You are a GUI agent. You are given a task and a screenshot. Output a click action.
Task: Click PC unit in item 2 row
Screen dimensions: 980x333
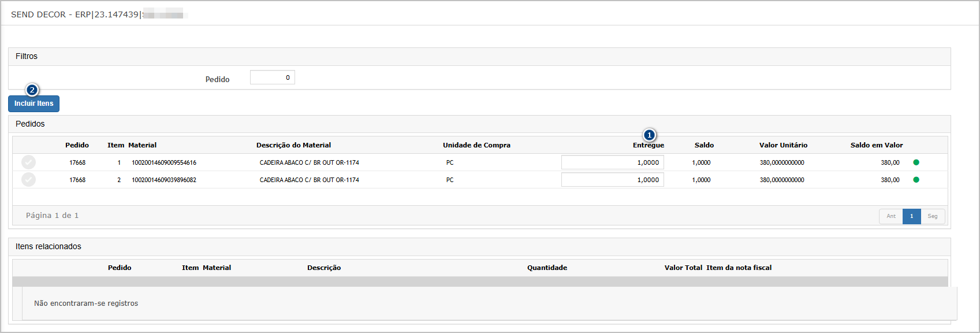pos(450,180)
